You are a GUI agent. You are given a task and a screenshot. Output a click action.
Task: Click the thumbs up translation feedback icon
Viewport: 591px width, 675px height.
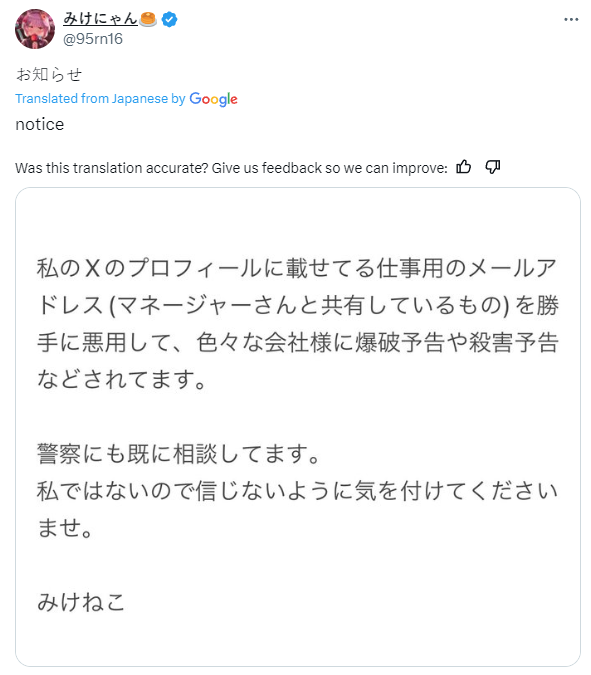[x=464, y=167]
